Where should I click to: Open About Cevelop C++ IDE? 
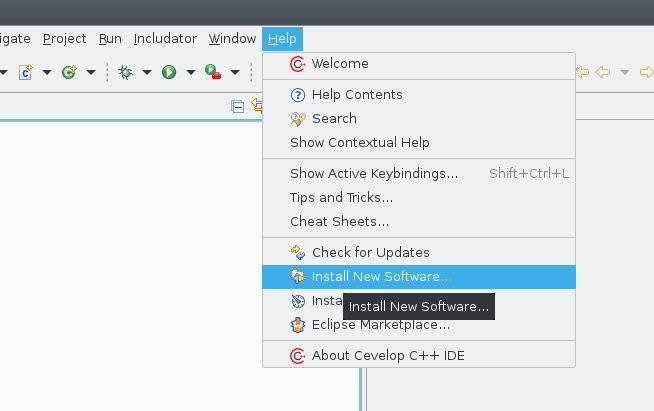[x=419, y=356]
